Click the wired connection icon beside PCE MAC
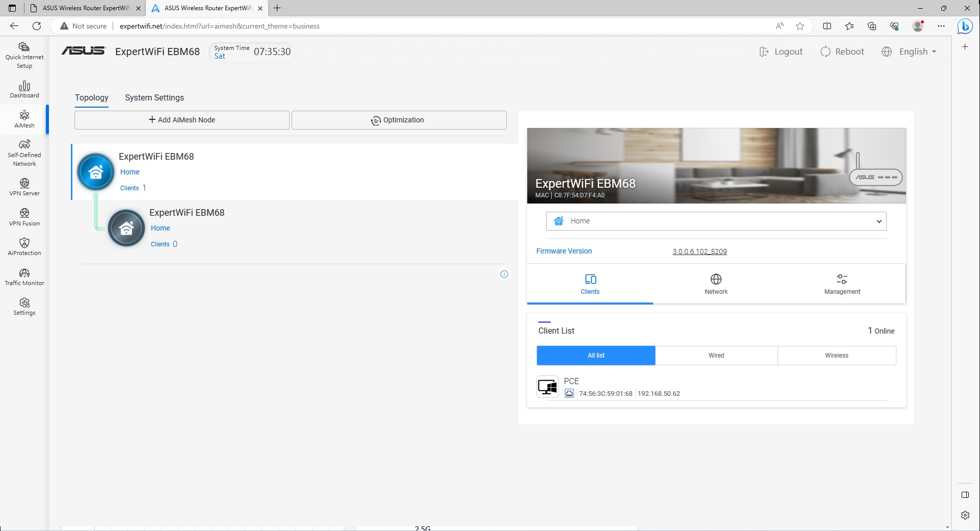 (569, 393)
